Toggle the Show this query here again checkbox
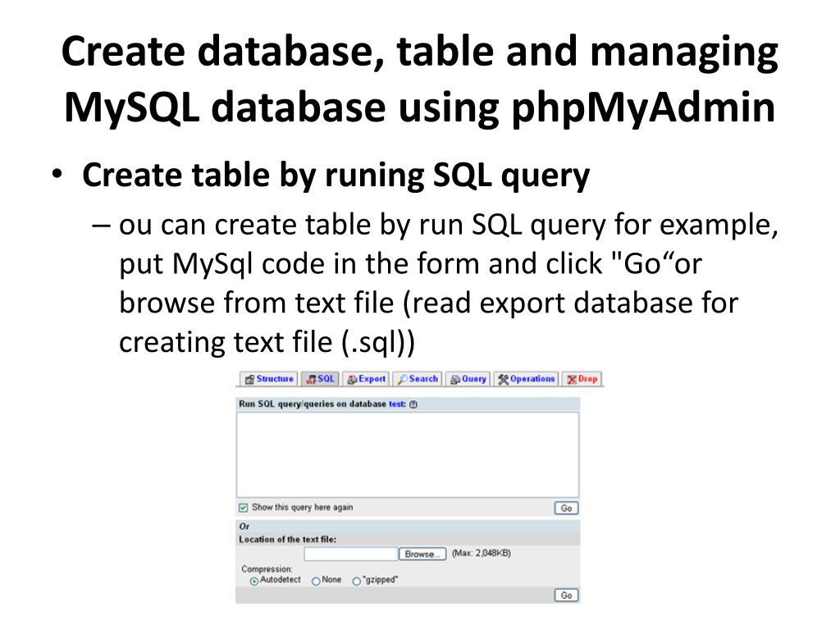840x630 pixels. coord(244,507)
